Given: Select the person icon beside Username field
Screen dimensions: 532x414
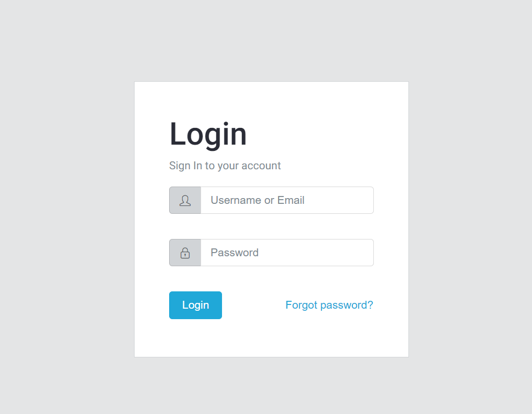Looking at the screenshot, I should (185, 200).
